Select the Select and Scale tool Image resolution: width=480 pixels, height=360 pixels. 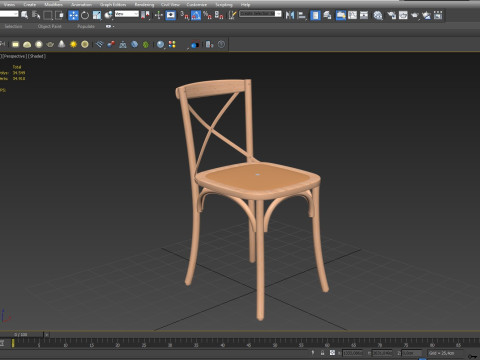pos(97,15)
